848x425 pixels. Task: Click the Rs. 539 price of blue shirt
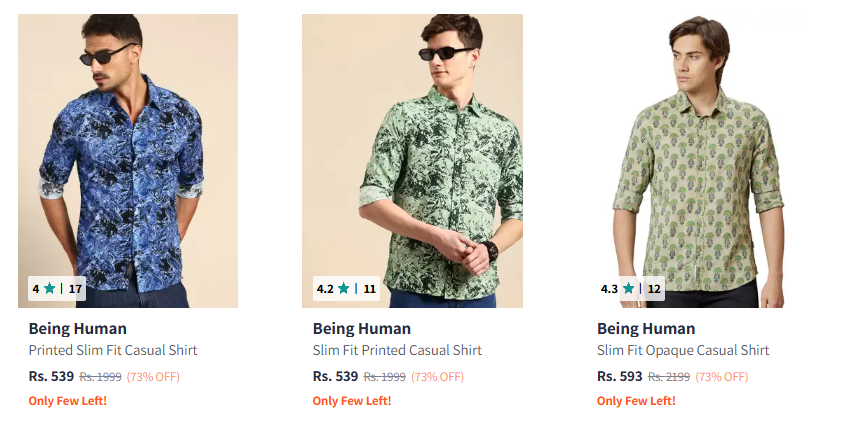pyautogui.click(x=51, y=377)
